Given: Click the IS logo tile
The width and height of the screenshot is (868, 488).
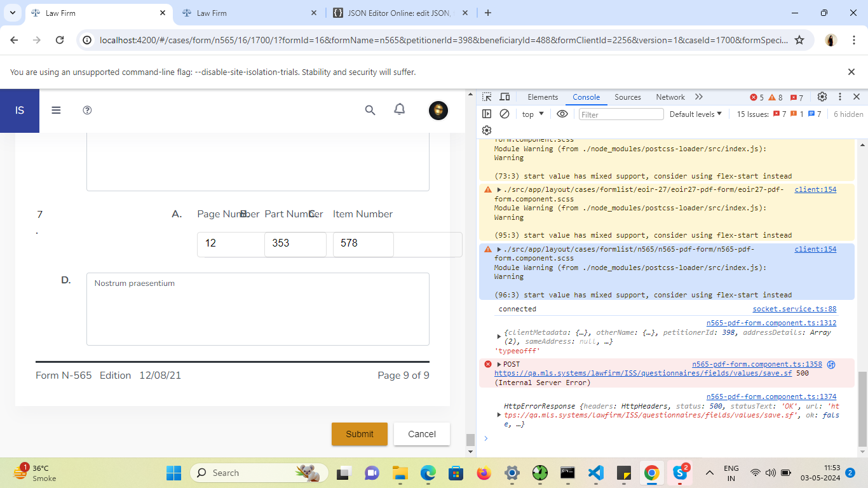Looking at the screenshot, I should click(20, 111).
